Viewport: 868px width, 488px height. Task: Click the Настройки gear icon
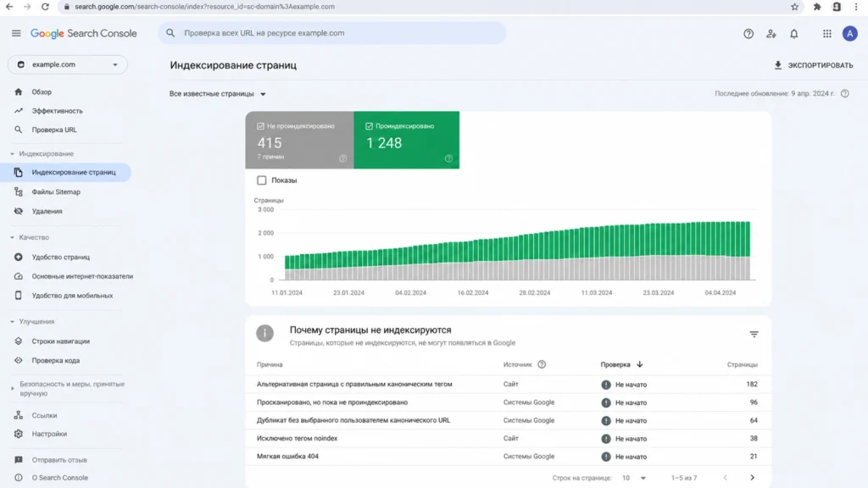[x=19, y=434]
